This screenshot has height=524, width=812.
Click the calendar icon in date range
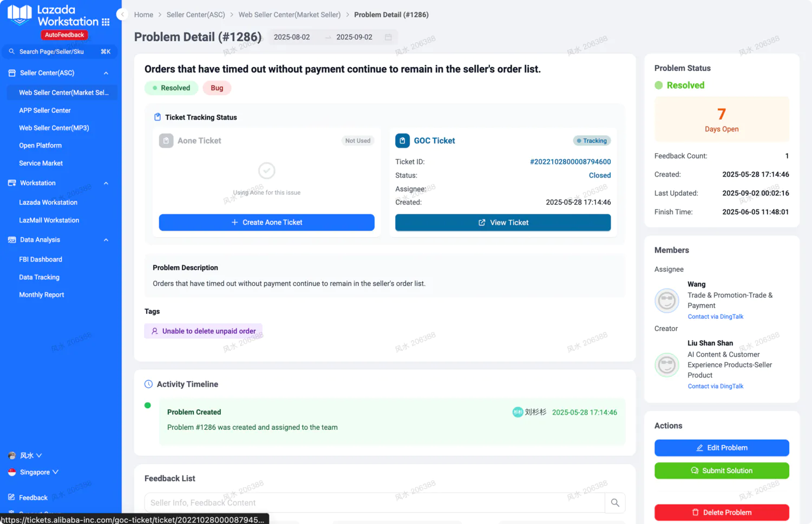click(388, 37)
